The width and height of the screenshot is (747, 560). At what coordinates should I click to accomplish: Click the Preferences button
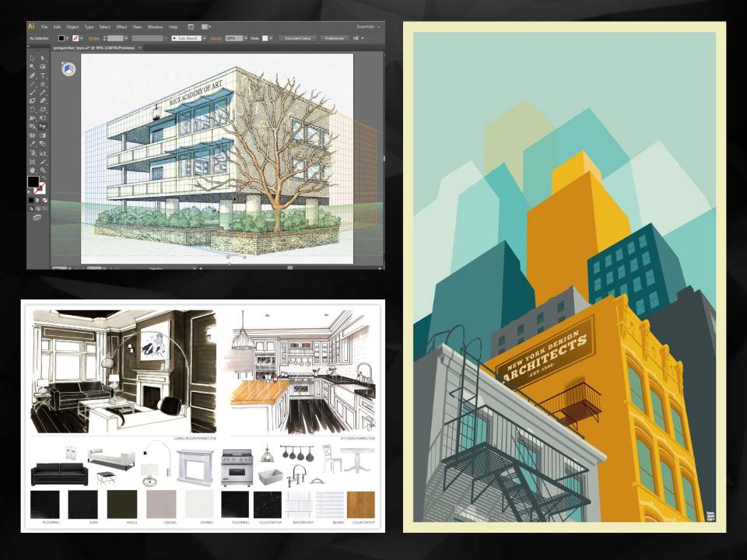pos(335,38)
